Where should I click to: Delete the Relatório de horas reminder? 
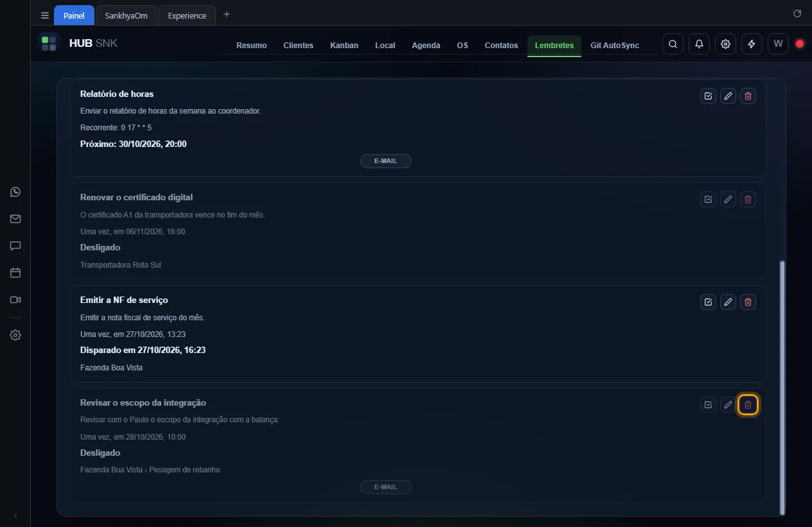748,96
